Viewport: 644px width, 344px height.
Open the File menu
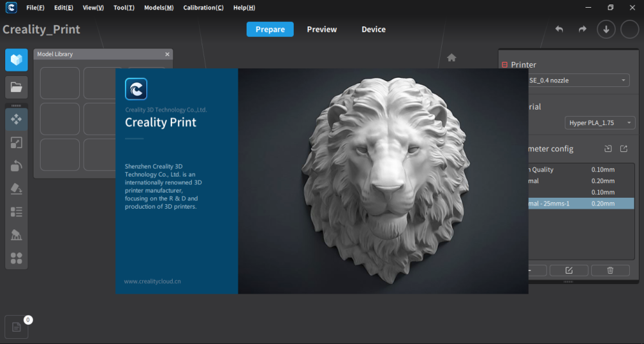coord(35,8)
